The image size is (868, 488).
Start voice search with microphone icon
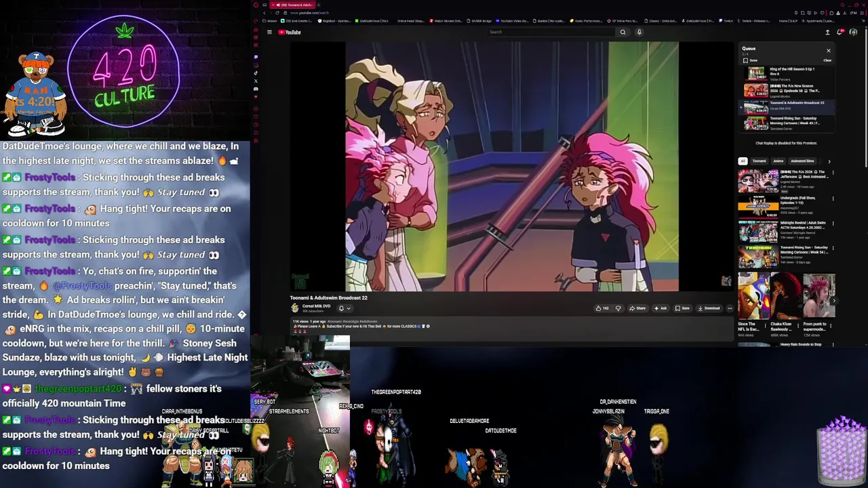(x=639, y=32)
